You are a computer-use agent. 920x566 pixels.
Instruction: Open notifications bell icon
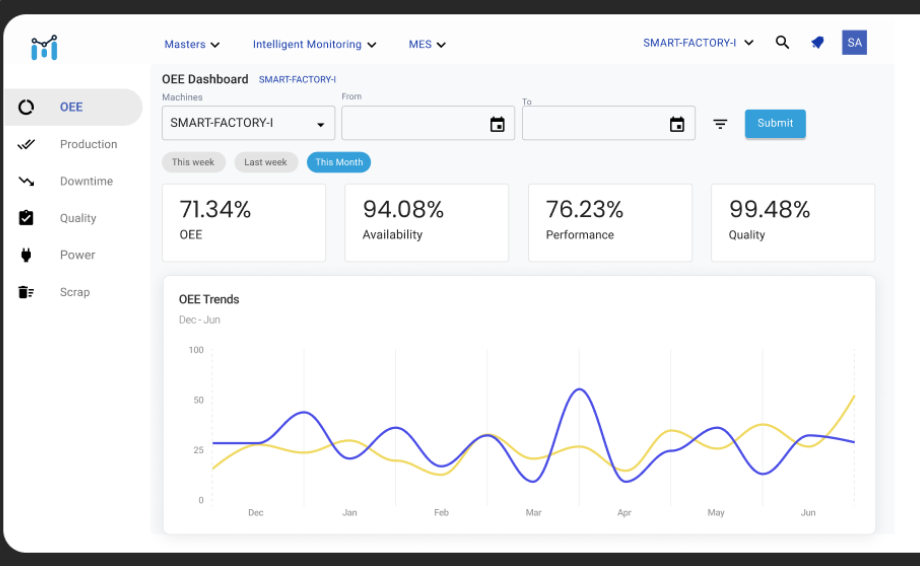click(817, 43)
